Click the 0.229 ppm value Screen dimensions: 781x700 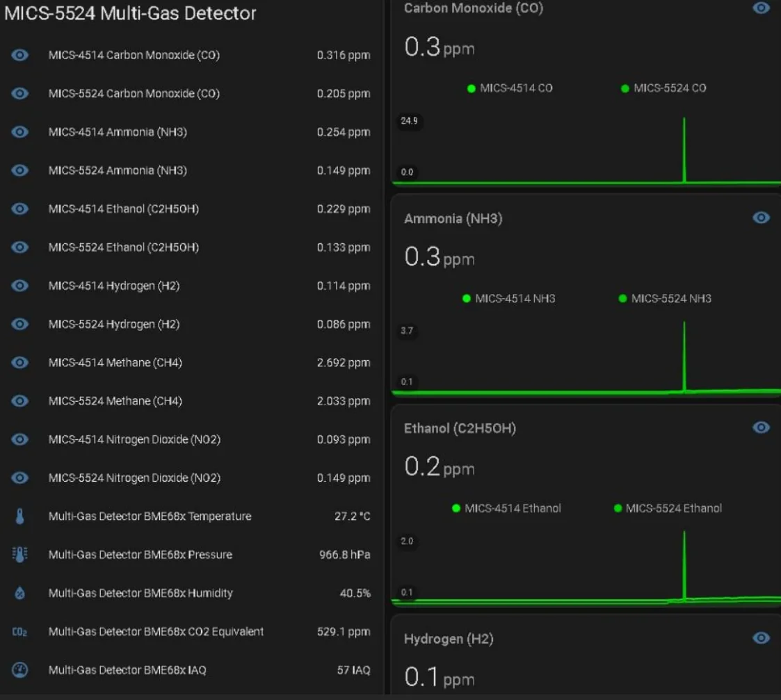pos(343,209)
